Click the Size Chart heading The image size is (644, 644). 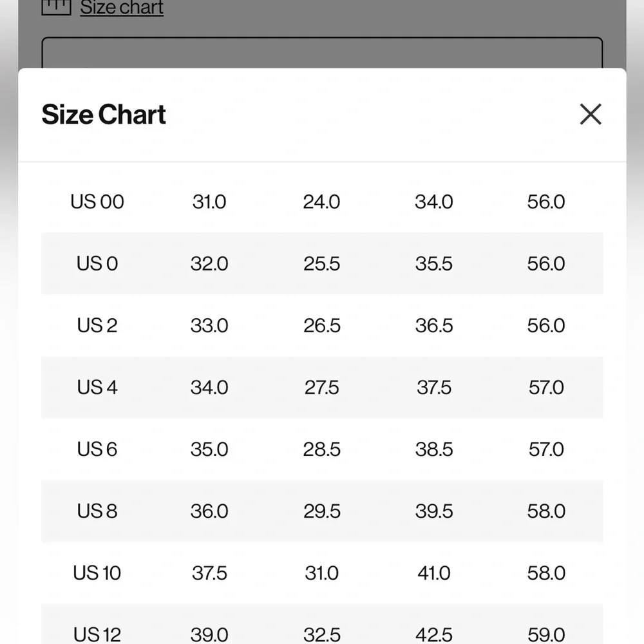click(104, 115)
